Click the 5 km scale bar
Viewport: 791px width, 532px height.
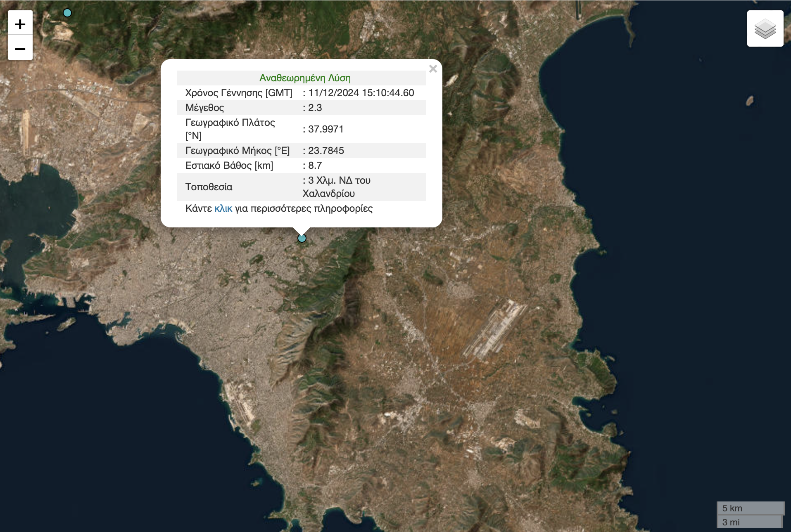point(750,508)
